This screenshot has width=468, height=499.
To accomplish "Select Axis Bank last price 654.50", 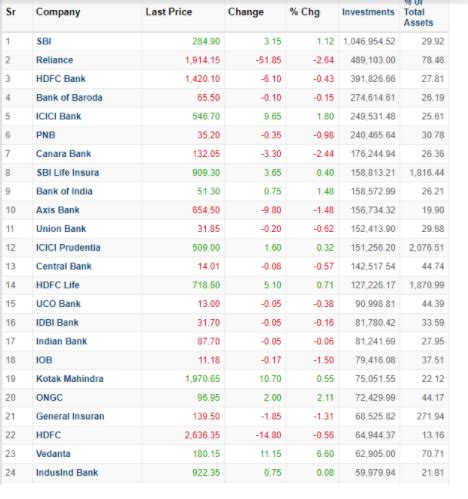I will coord(206,210).
